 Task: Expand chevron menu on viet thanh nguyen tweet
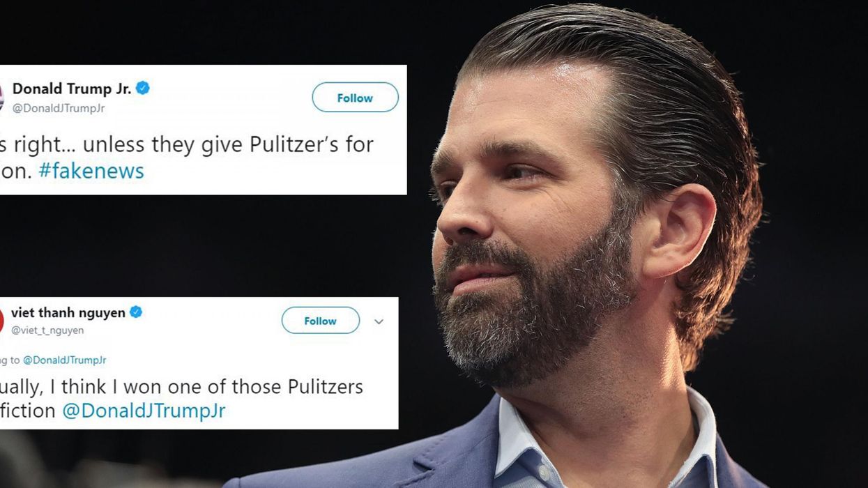pos(379,321)
